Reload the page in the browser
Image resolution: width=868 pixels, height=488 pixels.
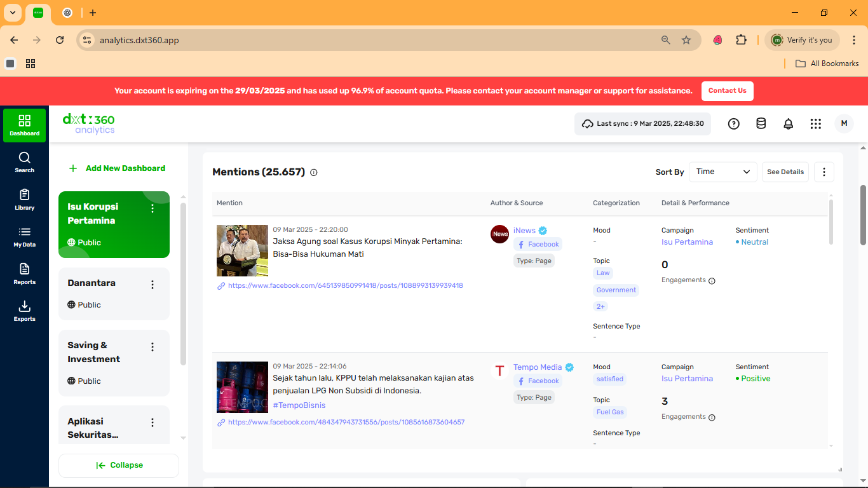pos(60,40)
